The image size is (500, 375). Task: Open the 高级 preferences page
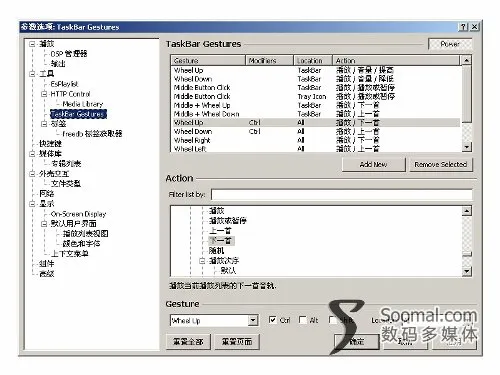(46, 274)
